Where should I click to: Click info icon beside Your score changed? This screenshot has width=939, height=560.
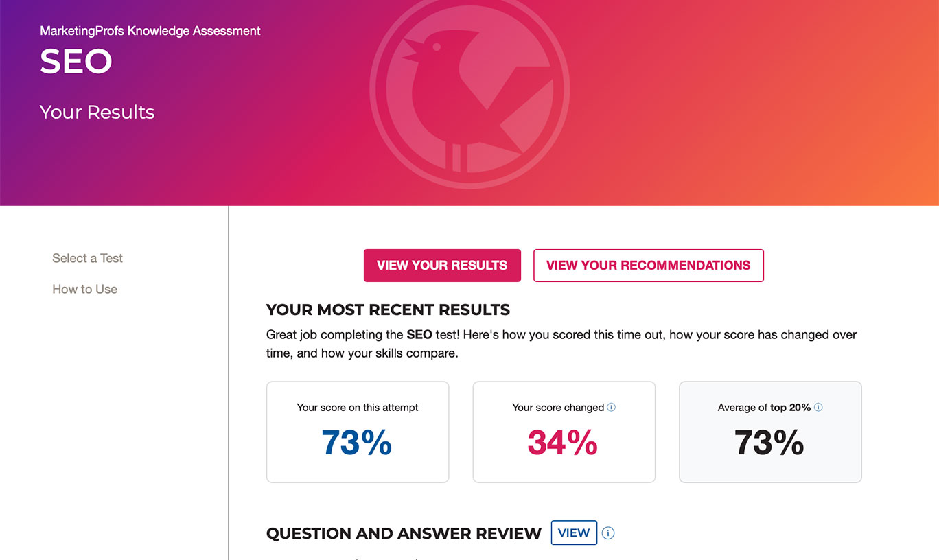[612, 407]
